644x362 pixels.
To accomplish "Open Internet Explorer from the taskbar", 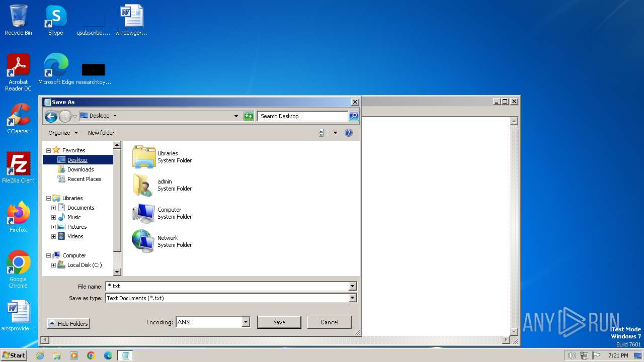I will 40,355.
